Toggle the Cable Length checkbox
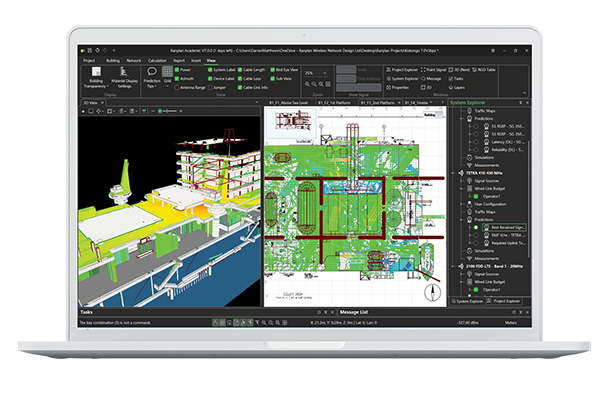The height and width of the screenshot is (394, 604). [240, 70]
